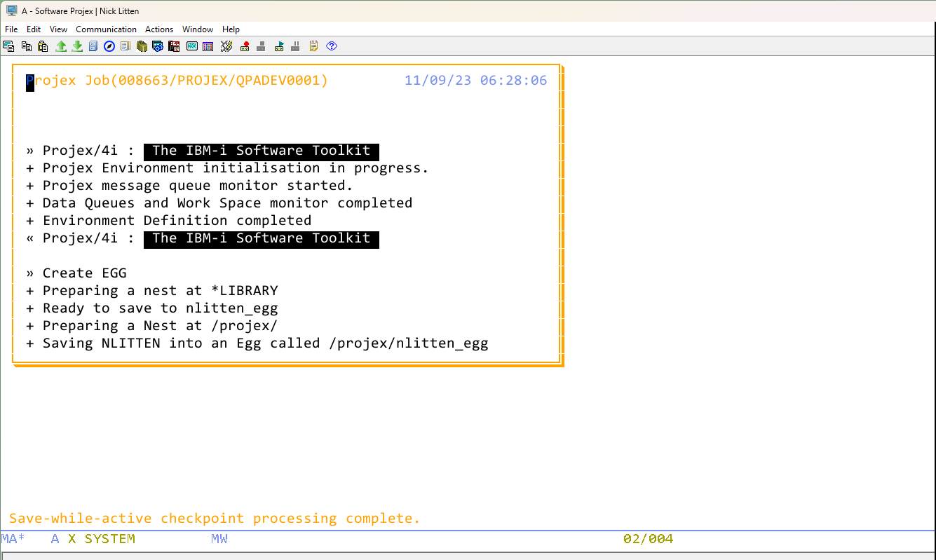Open the blue compass navigator icon
Viewport: 936px width, 560px height.
click(x=109, y=46)
